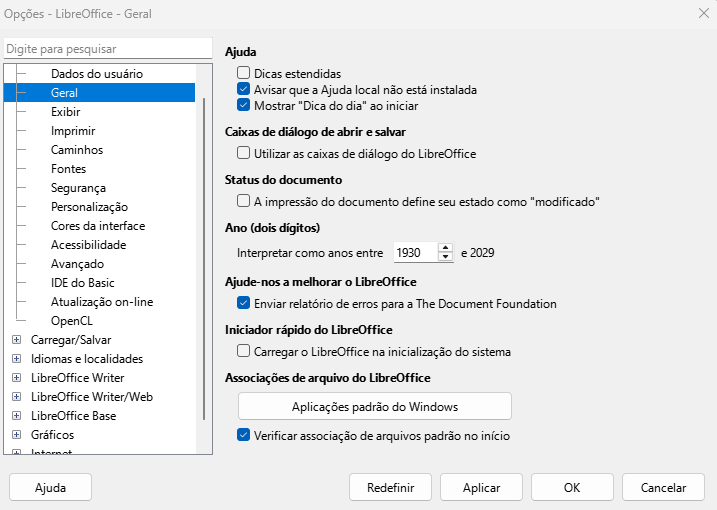Enable the Dicas estendidas checkbox
This screenshot has width=717, height=510.
[243, 73]
